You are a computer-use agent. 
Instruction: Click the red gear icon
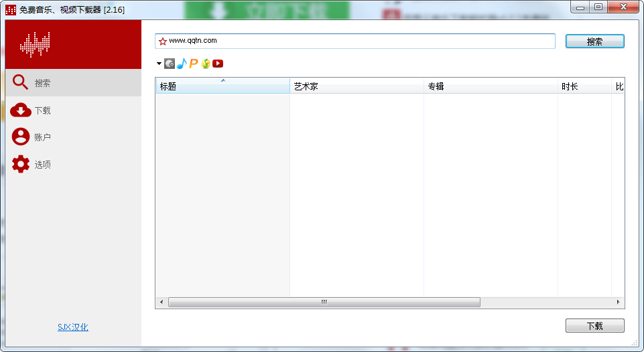pyautogui.click(x=21, y=164)
